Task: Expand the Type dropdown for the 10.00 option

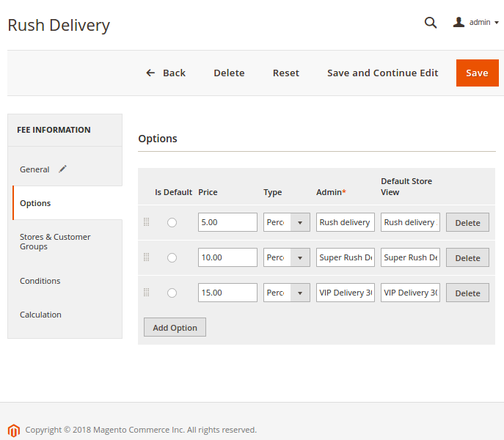Action: pos(286,257)
